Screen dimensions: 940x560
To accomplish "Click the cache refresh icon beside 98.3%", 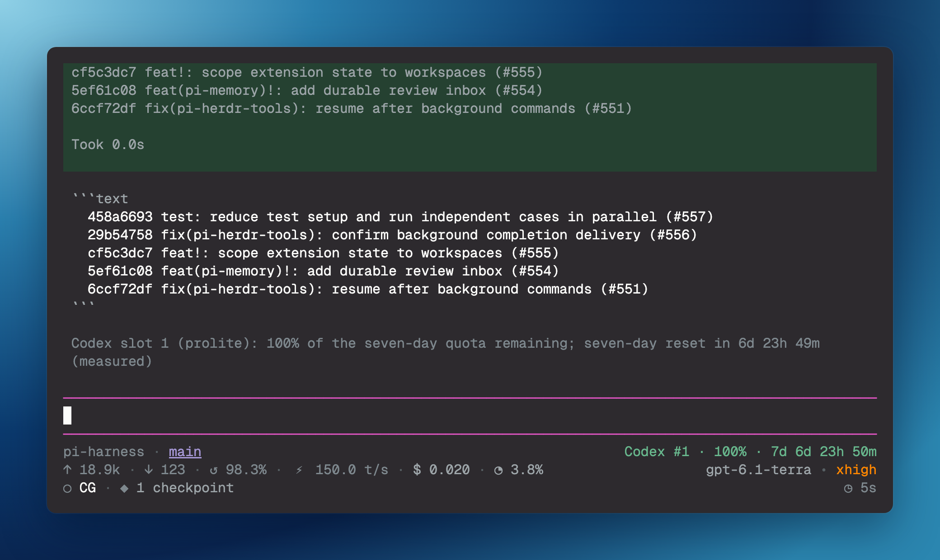I will 214,470.
